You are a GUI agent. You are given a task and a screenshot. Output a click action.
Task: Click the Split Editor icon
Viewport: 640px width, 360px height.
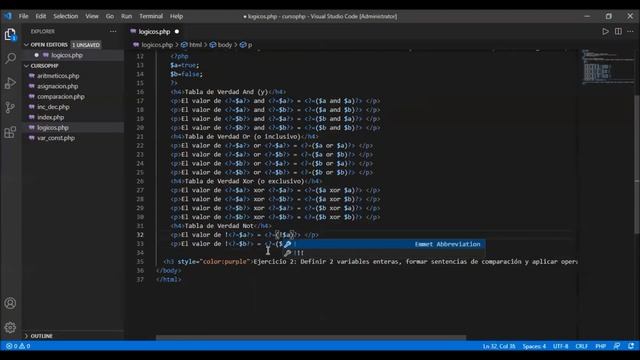coord(618,31)
